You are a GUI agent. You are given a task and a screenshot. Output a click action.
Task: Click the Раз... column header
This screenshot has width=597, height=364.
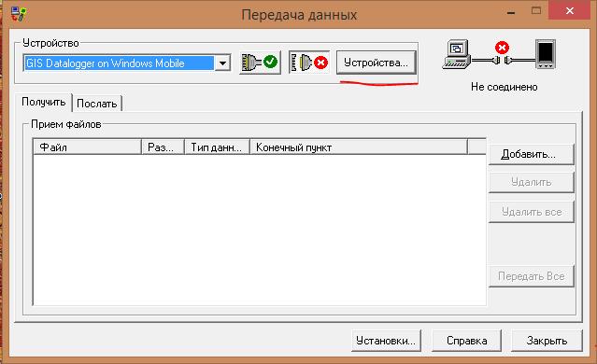pyautogui.click(x=163, y=147)
